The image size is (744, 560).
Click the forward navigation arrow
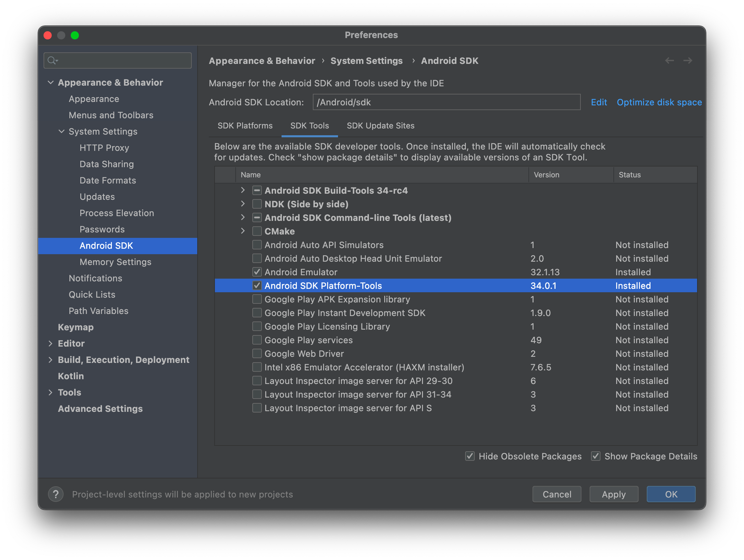[x=688, y=60]
